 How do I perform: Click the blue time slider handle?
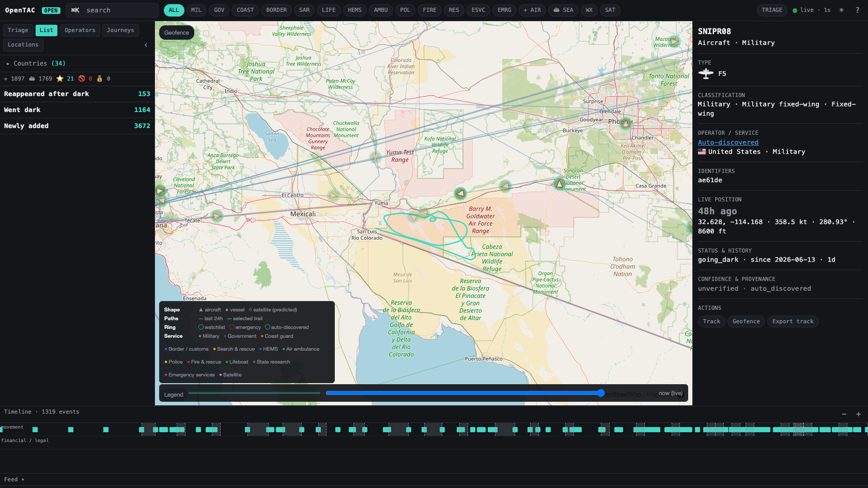point(601,393)
